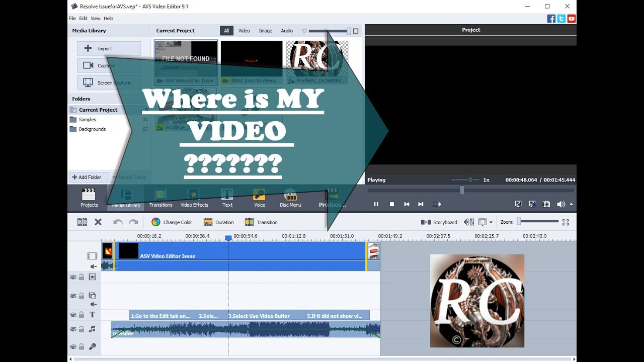The width and height of the screenshot is (644, 362).
Task: Click the Import media button
Action: point(109,49)
